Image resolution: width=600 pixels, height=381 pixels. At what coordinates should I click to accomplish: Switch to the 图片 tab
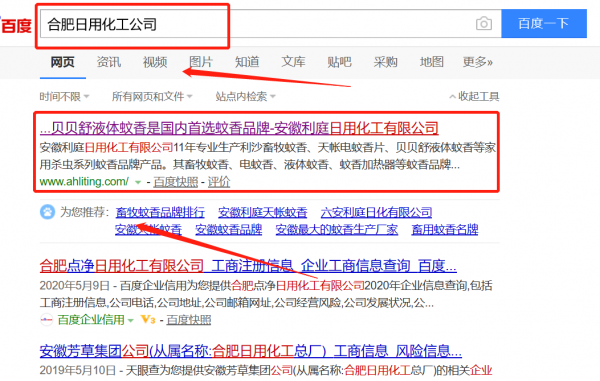(x=201, y=62)
